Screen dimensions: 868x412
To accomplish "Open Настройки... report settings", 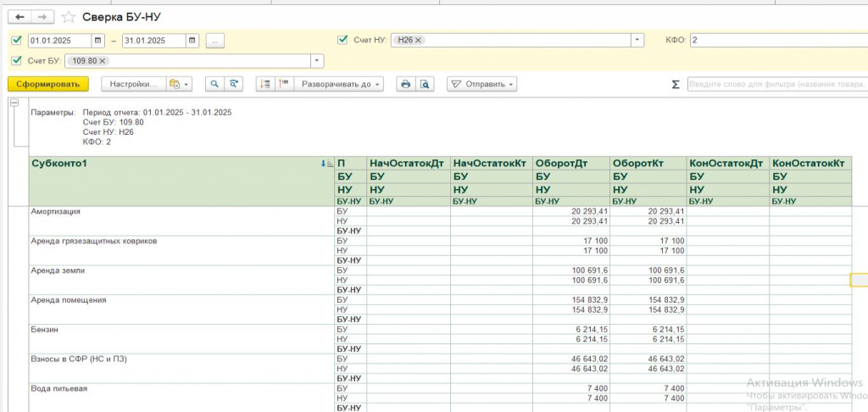I will [x=132, y=84].
